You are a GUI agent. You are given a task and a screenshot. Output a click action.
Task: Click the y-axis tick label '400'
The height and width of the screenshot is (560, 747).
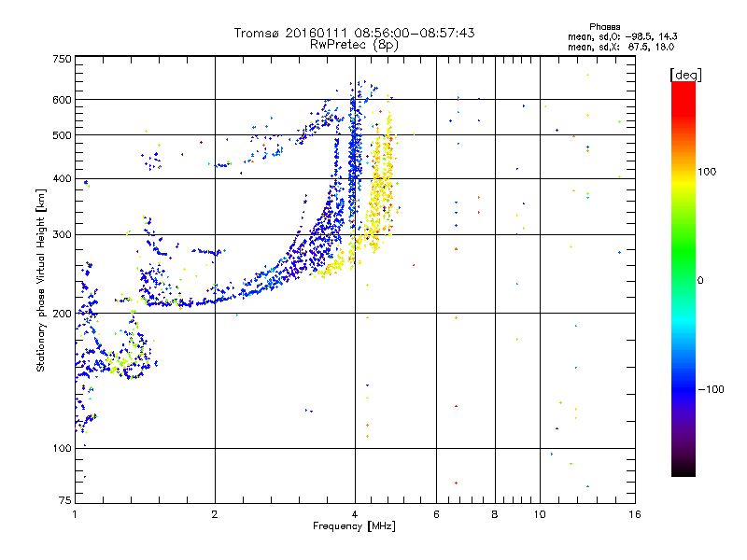pyautogui.click(x=62, y=178)
